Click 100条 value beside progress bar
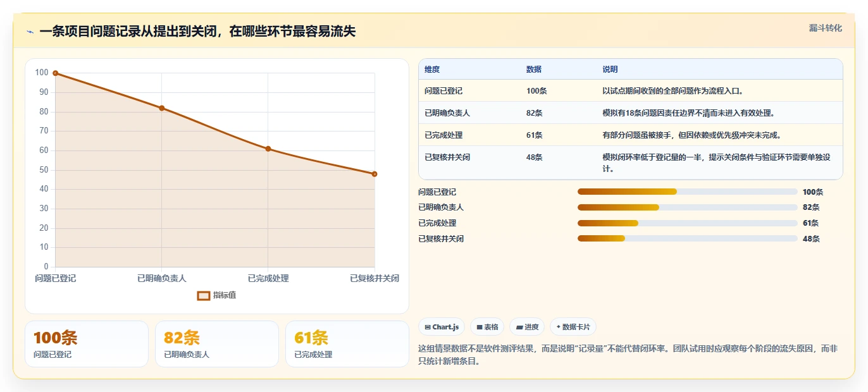Image resolution: width=868 pixels, height=392 pixels. [813, 192]
